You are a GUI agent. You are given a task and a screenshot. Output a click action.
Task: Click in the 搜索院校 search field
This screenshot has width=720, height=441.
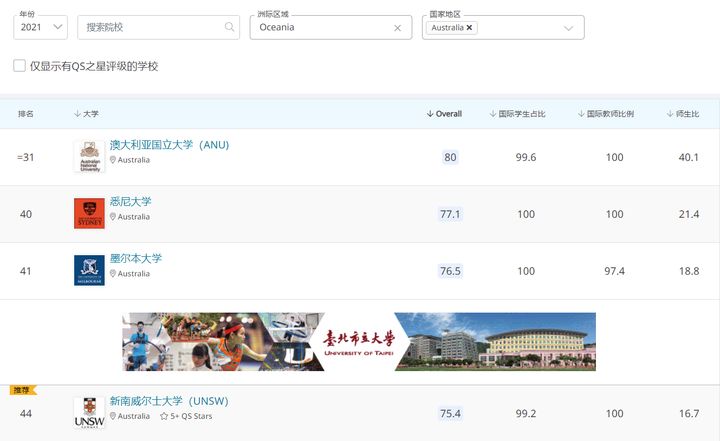(x=158, y=27)
